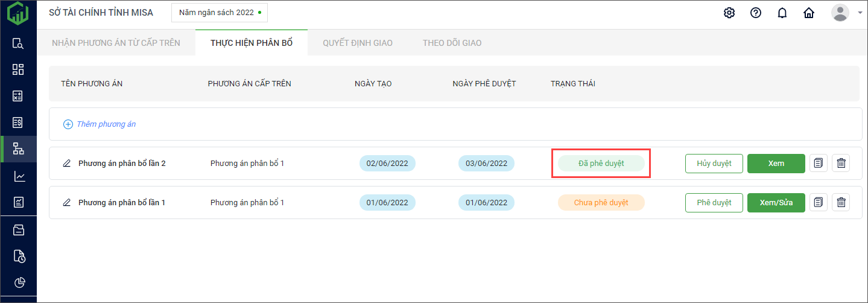Click the search document sidebar icon
The width and height of the screenshot is (868, 303).
pyautogui.click(x=19, y=43)
